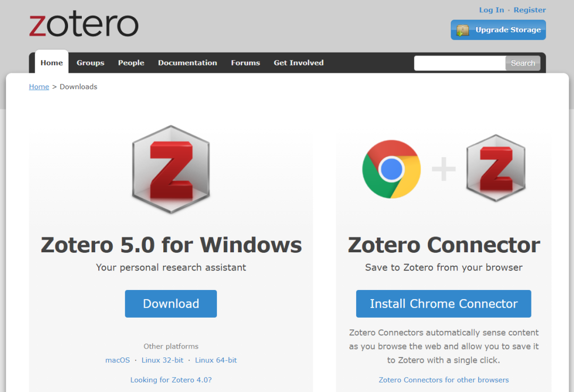This screenshot has height=392, width=574.
Task: Choose the Linux 64-bit download link
Action: (x=216, y=360)
